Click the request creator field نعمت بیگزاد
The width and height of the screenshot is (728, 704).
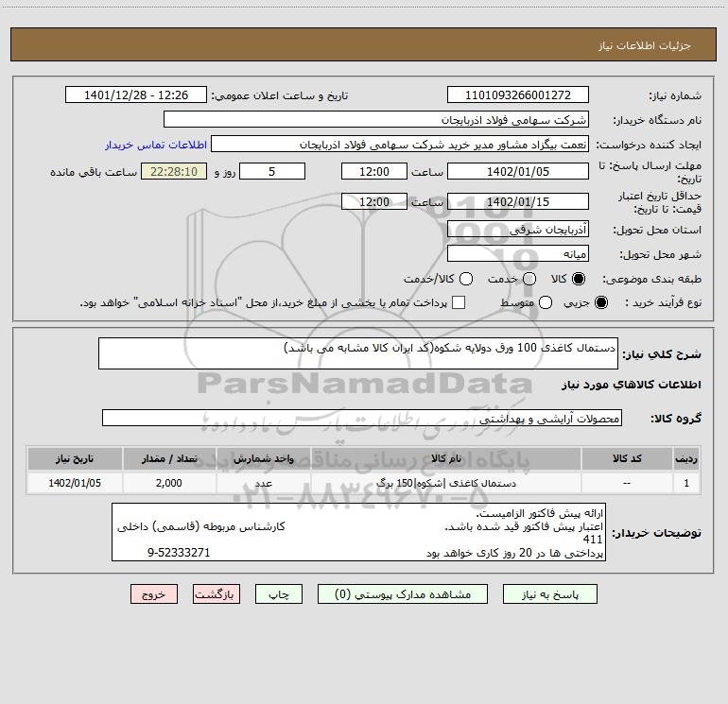pyautogui.click(x=400, y=145)
